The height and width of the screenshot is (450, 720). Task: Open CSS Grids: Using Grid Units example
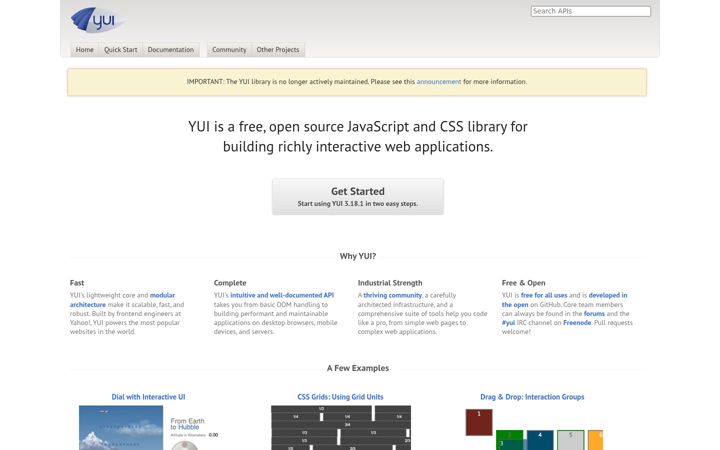(x=340, y=397)
